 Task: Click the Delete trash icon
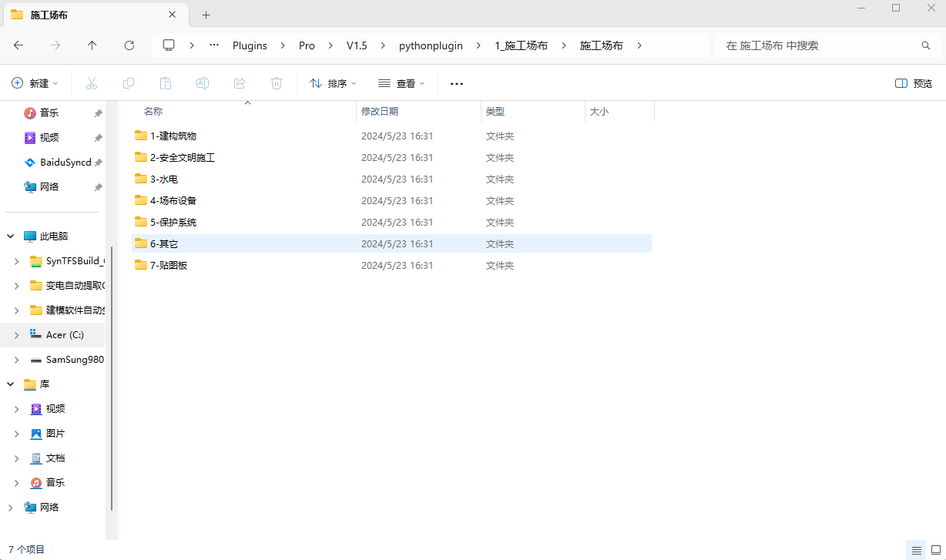click(x=277, y=83)
